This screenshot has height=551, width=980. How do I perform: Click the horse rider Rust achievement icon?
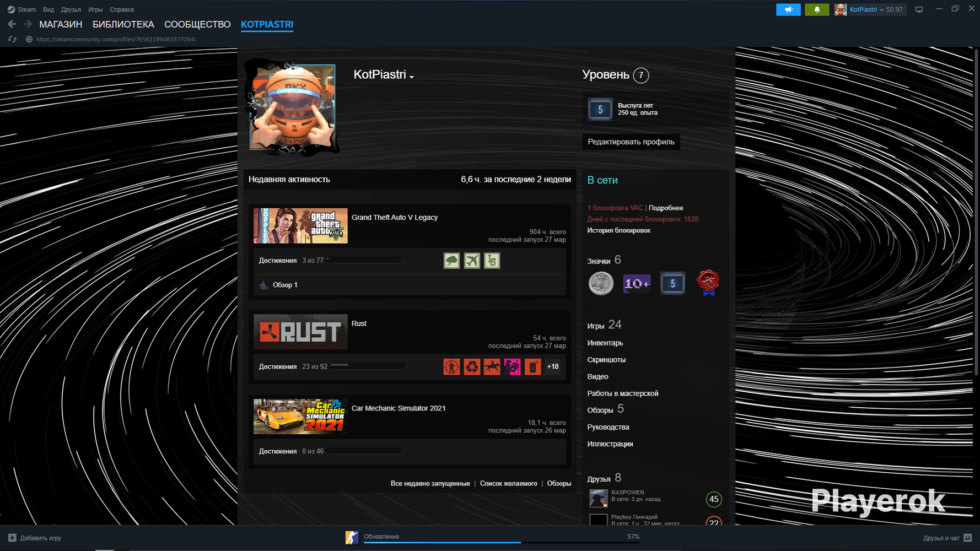pos(492,366)
